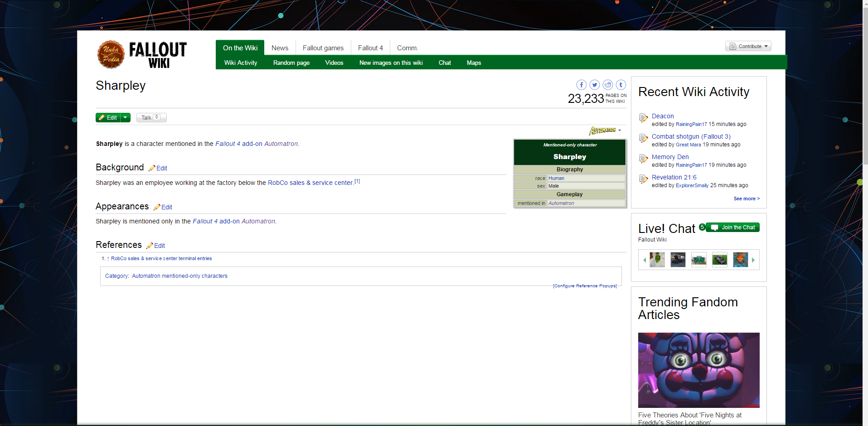Viewport: 868px width, 426px height.
Task: Open Automatron mentioned-only characters category
Action: coord(179,276)
